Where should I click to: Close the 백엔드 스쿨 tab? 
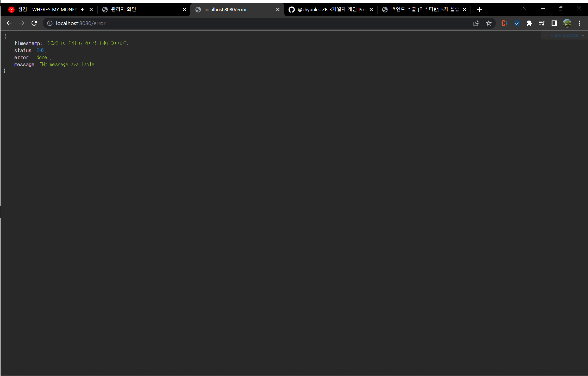465,10
